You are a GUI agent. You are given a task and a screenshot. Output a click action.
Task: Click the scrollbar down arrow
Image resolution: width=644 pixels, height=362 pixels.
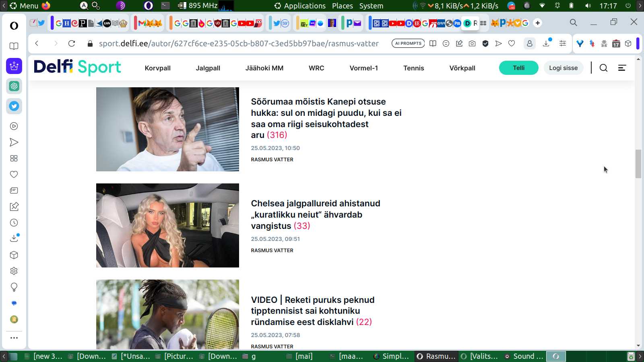(638, 346)
